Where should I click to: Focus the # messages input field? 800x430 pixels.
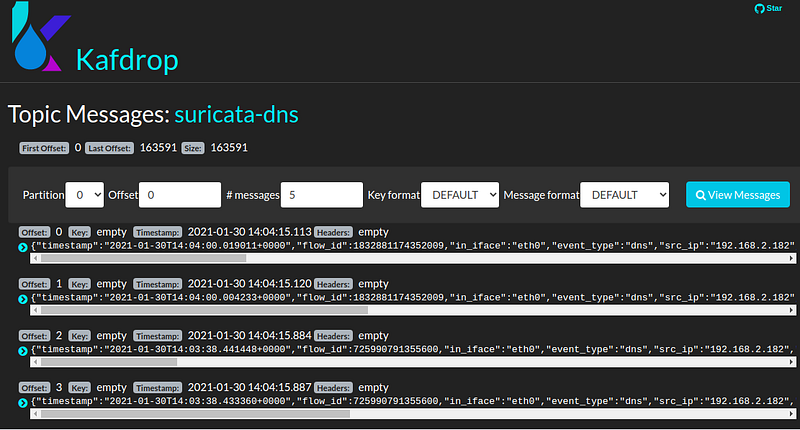pos(322,195)
